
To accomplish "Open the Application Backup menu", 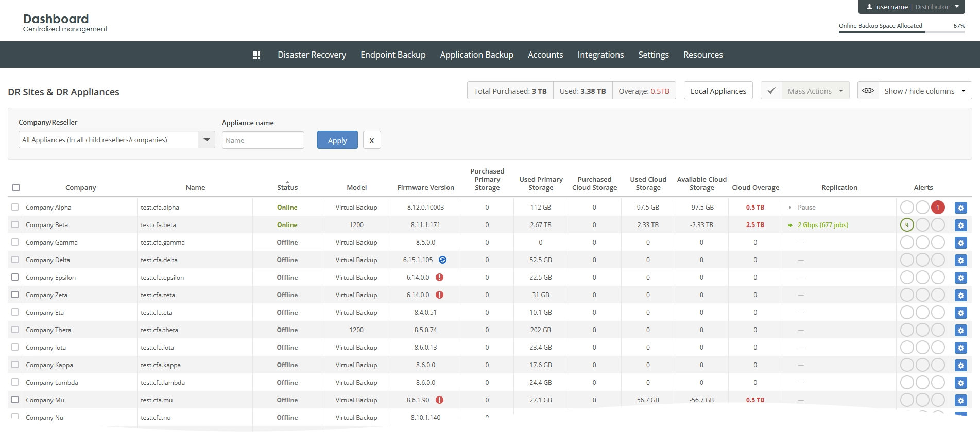I will click(x=476, y=55).
